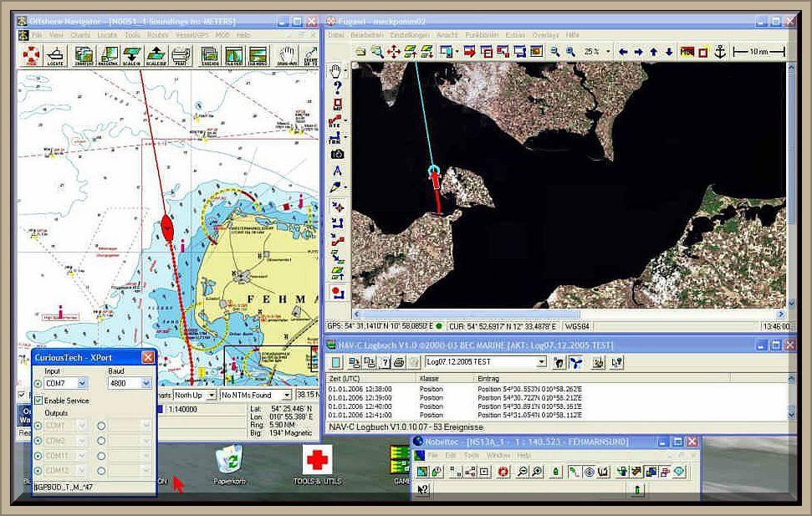812x516 pixels.
Task: Click the Locate ship icon in Offshore Navigator
Action: click(x=57, y=56)
